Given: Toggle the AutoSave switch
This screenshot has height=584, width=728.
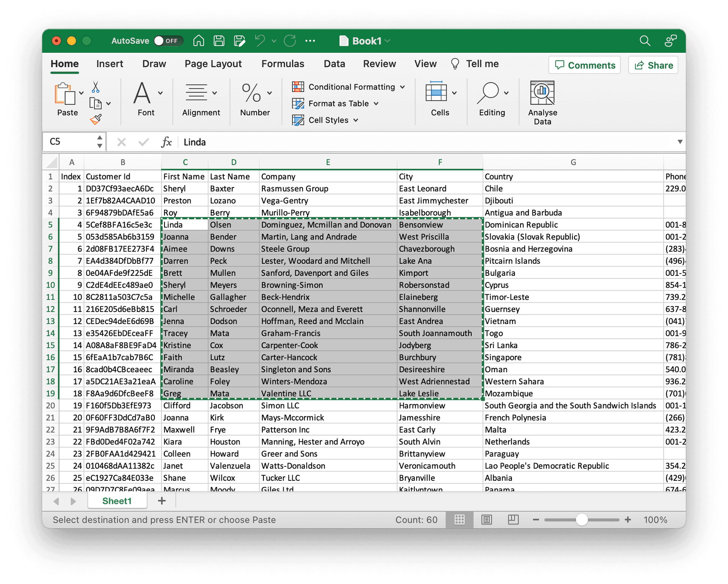Looking at the screenshot, I should (169, 41).
